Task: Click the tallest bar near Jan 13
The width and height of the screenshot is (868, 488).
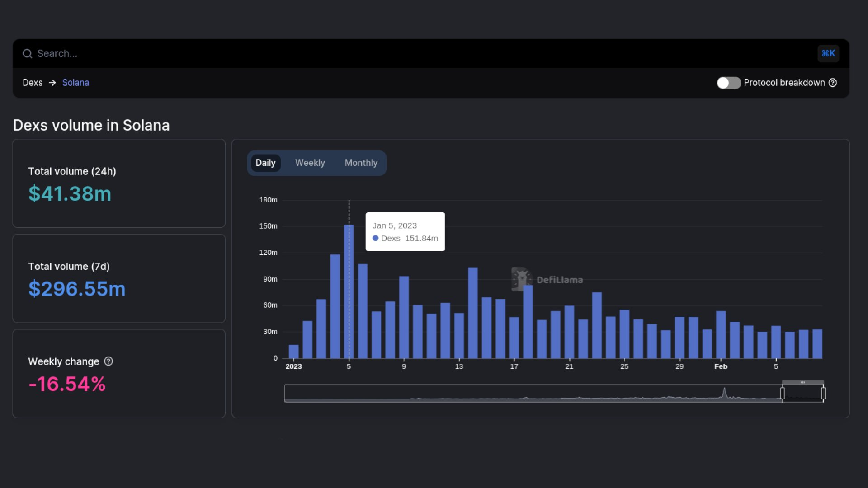Action: coord(472,314)
